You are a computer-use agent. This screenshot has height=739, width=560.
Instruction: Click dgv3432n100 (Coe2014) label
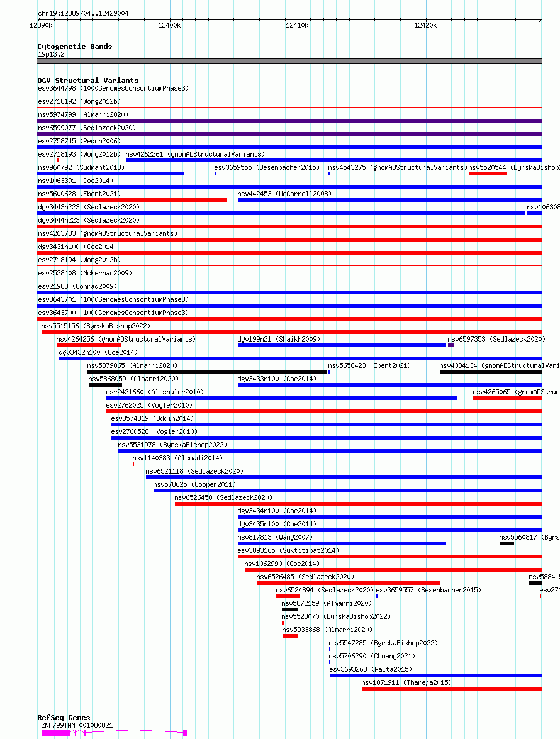coord(98,352)
